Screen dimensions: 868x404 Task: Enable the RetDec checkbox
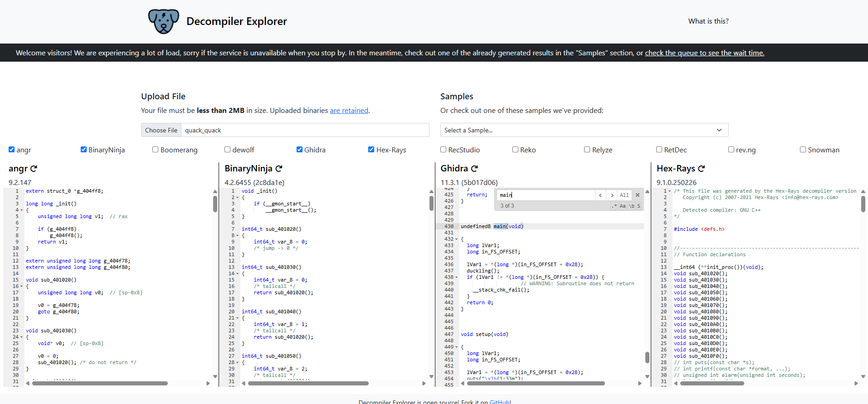coord(659,150)
